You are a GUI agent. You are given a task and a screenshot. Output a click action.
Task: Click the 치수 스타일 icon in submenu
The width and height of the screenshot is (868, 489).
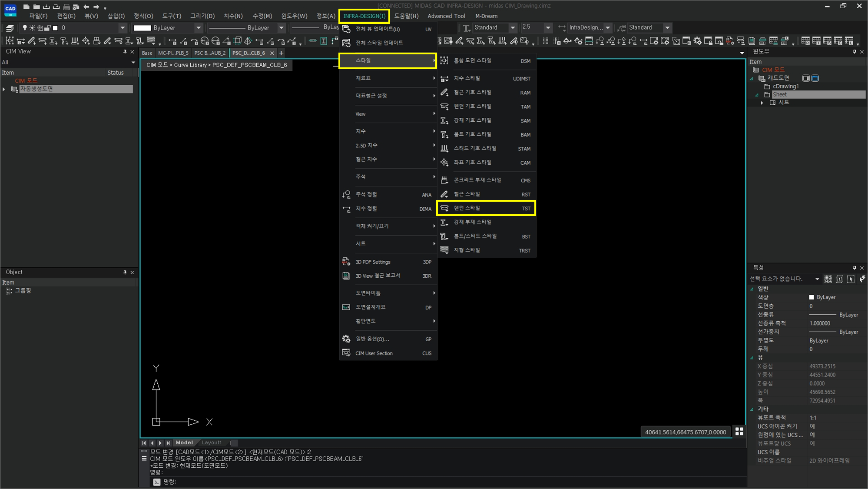(x=444, y=79)
